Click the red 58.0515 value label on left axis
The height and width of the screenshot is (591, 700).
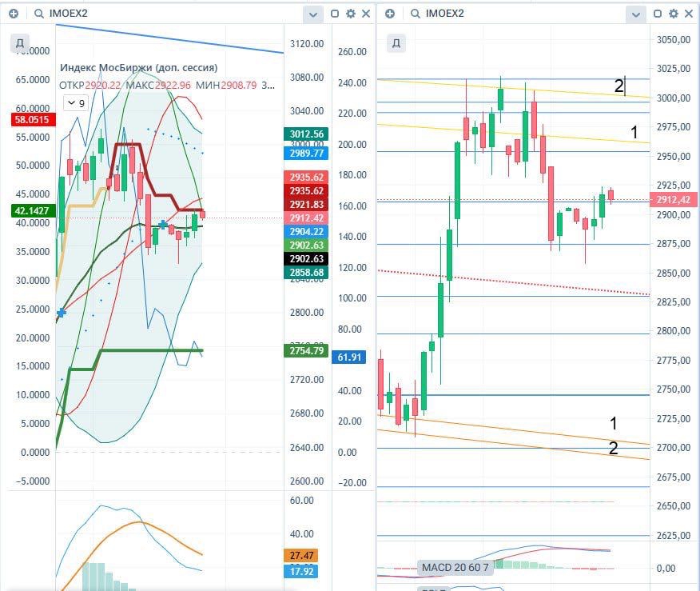30,120
